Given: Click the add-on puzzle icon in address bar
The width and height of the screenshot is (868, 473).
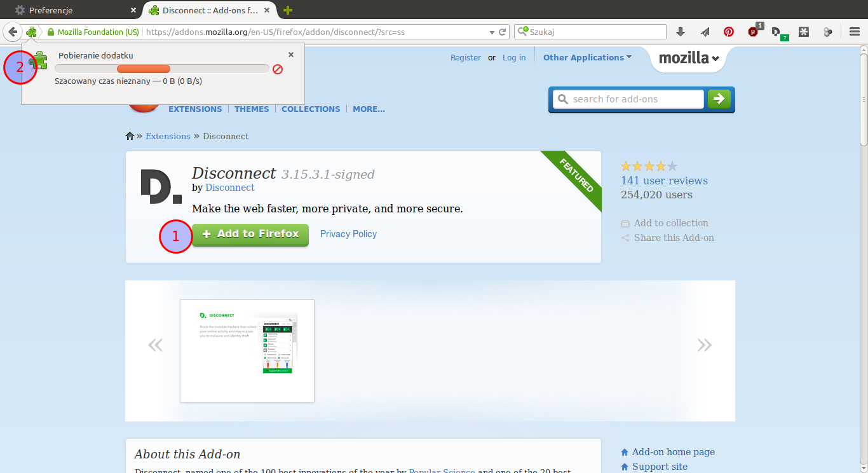Looking at the screenshot, I should (31, 32).
